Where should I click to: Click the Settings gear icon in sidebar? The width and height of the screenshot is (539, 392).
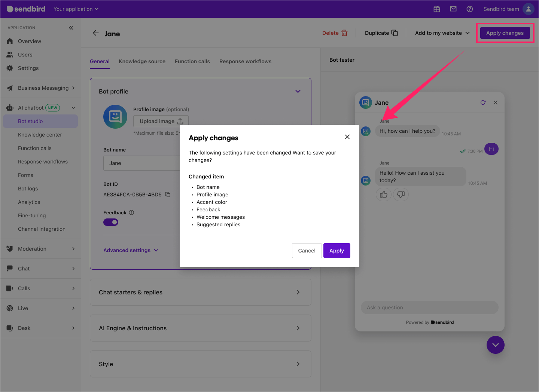pyautogui.click(x=10, y=68)
